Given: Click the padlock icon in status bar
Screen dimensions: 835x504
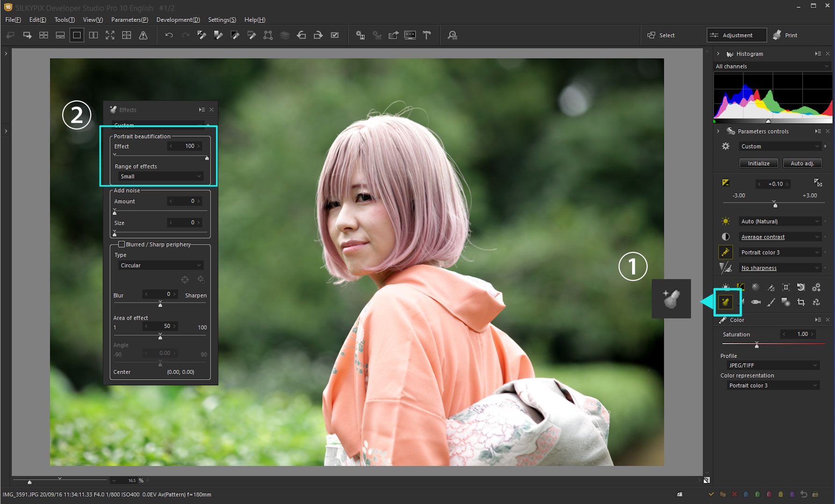Looking at the screenshot, I should pos(815,494).
